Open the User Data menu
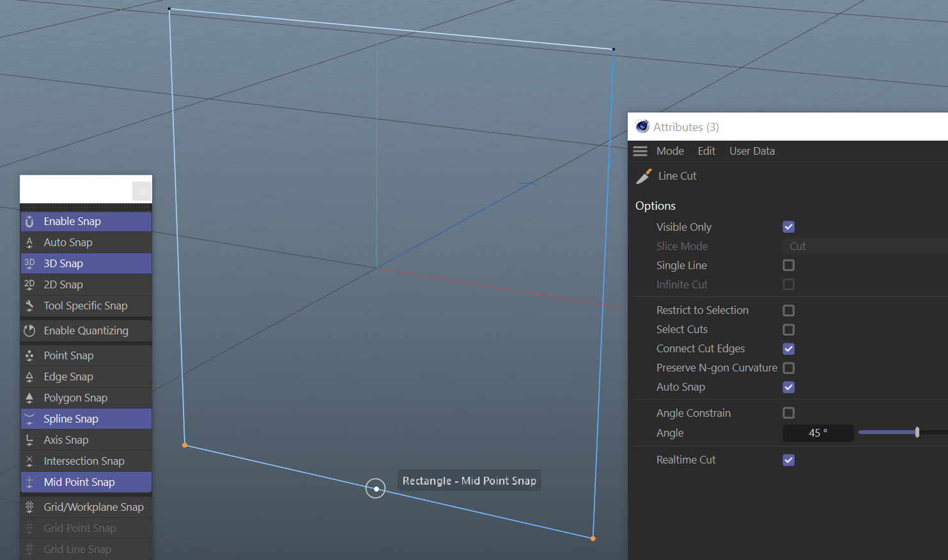Screen dimensions: 948x560 pos(752,151)
